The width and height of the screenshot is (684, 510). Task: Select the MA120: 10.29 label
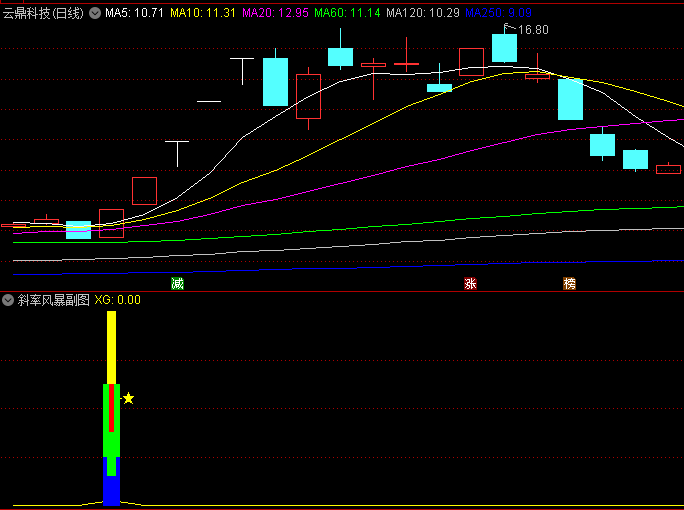pos(423,13)
